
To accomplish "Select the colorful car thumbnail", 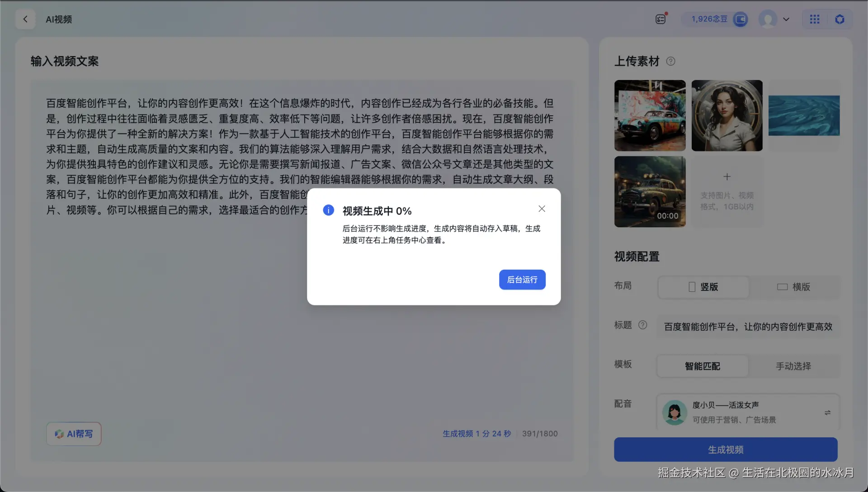I will 650,116.
